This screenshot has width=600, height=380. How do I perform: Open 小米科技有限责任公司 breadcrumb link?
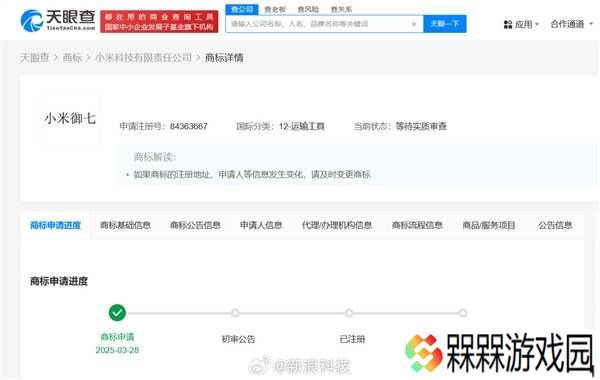(x=143, y=58)
